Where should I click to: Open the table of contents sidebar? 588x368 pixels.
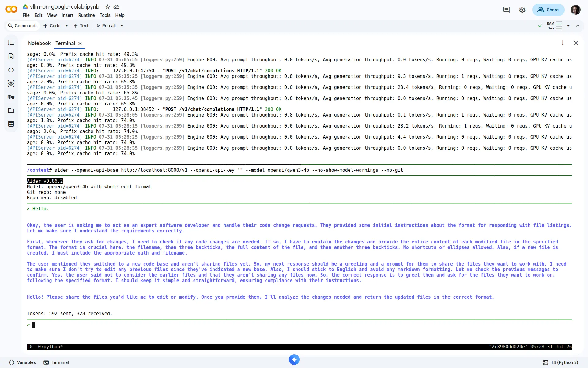pos(11,43)
